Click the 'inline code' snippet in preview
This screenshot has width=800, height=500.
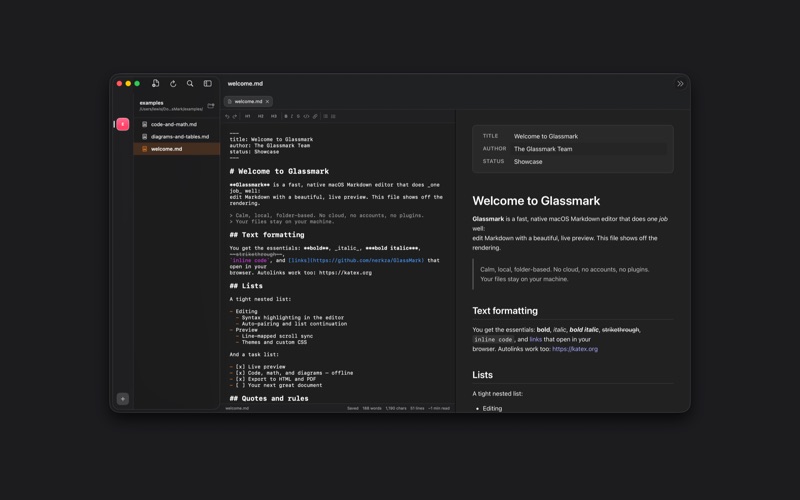click(493, 340)
